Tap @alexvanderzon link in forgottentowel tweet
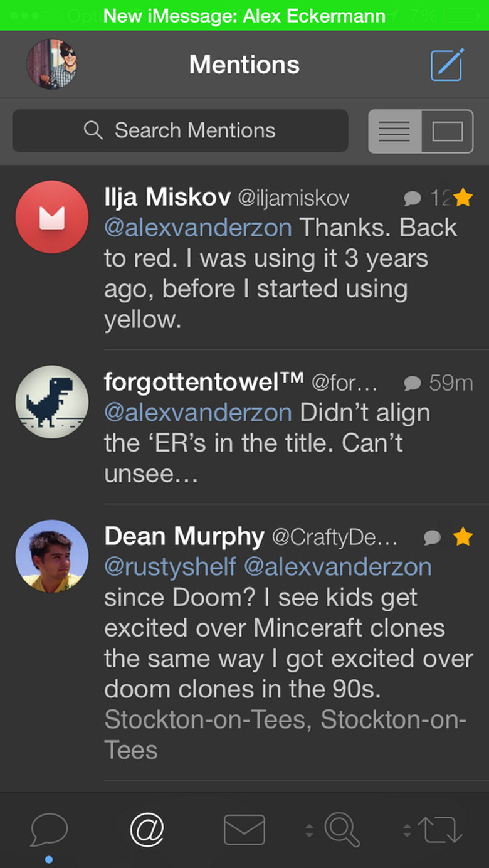The image size is (489, 868). pos(197,413)
